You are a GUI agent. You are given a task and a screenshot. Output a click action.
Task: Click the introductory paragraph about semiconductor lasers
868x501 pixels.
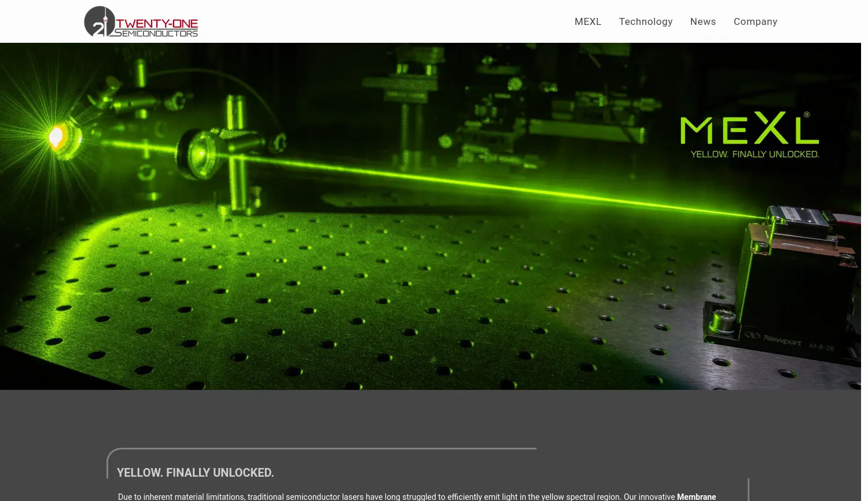pos(405,496)
